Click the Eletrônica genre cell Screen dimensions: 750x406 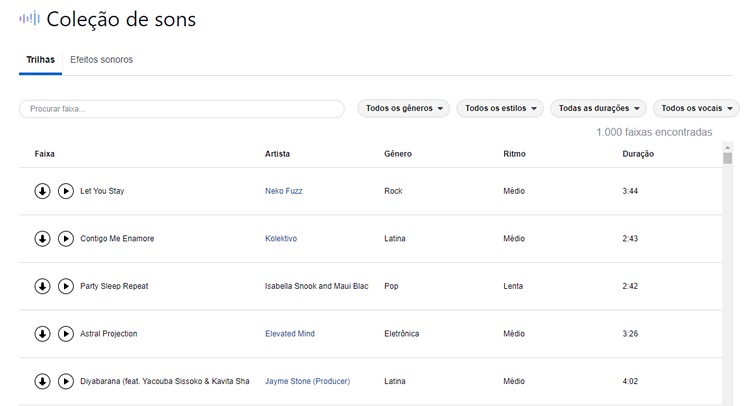point(402,334)
